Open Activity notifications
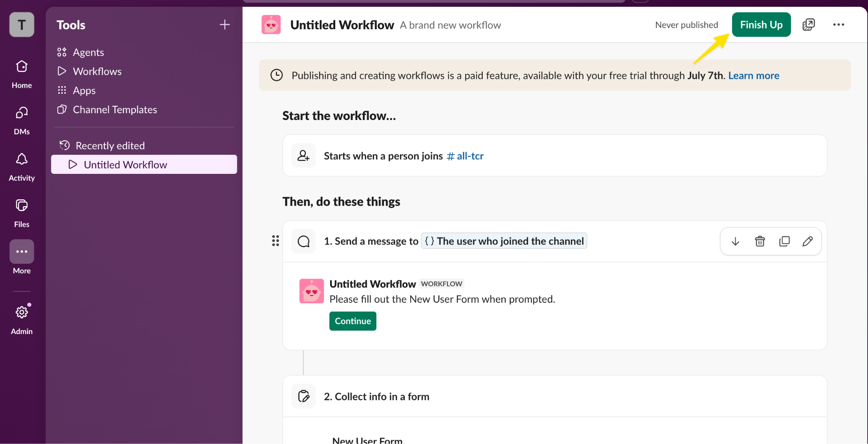This screenshot has height=444, width=868. coord(22,167)
